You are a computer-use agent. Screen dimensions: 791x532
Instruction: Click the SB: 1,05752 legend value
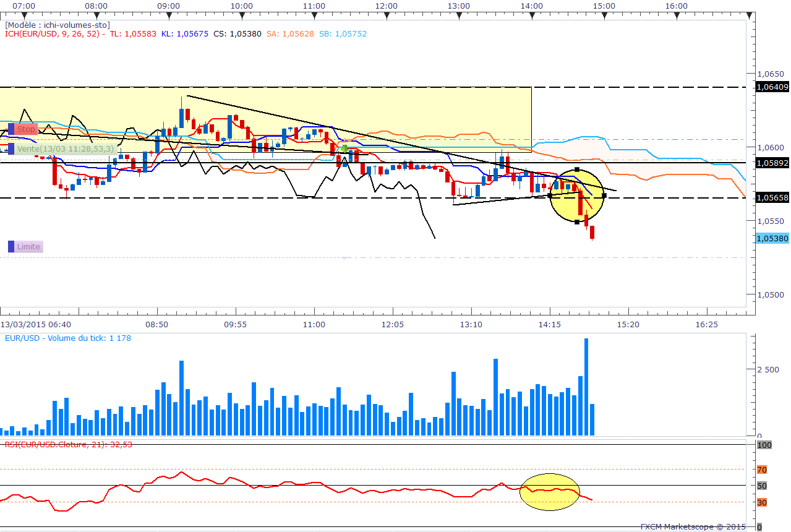coord(343,33)
